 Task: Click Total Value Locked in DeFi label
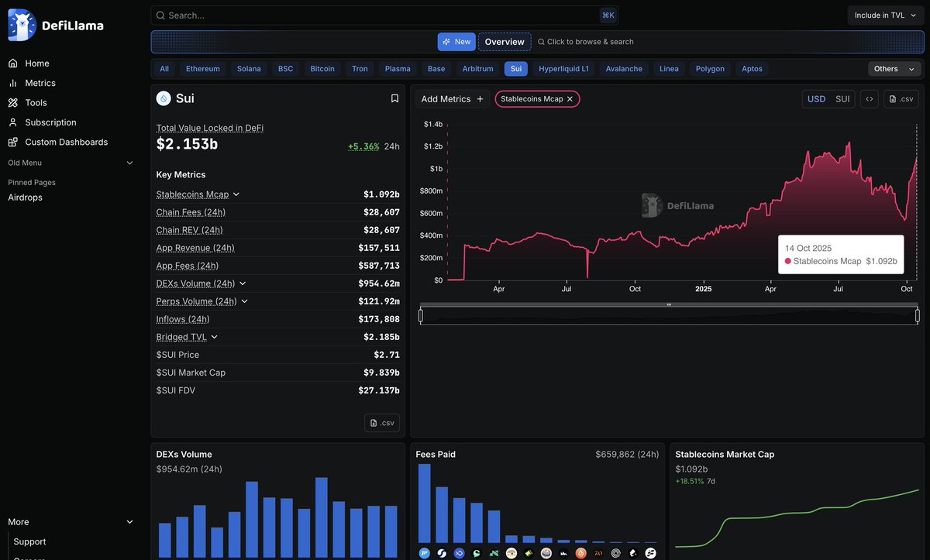coord(210,128)
